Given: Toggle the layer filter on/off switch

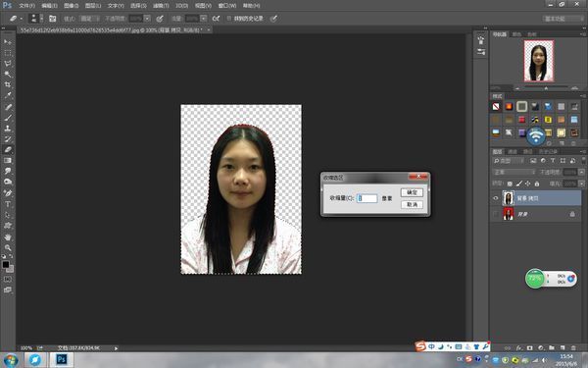Looking at the screenshot, I should (x=583, y=161).
